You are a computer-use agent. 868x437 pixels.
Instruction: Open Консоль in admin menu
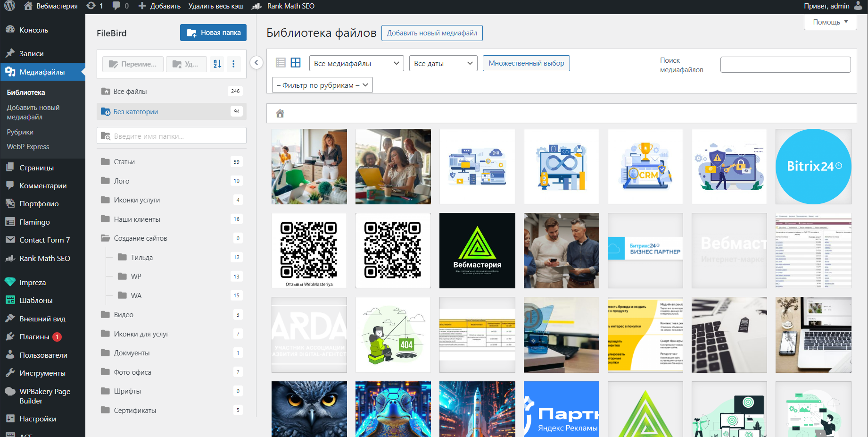click(x=42, y=30)
